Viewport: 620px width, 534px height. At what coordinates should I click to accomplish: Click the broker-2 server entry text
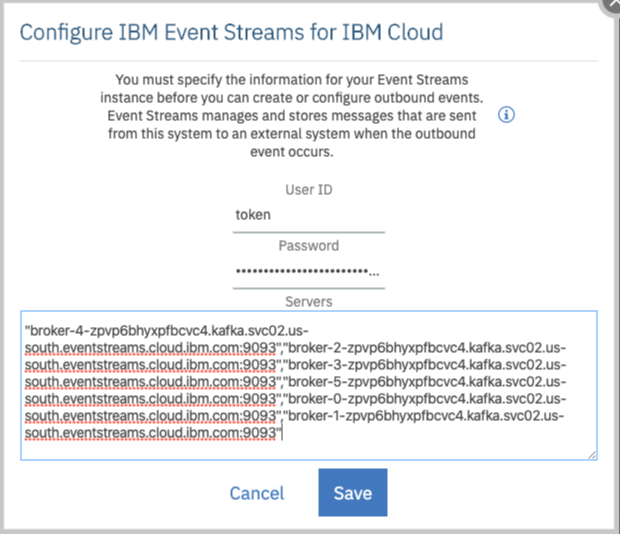pyautogui.click(x=425, y=348)
